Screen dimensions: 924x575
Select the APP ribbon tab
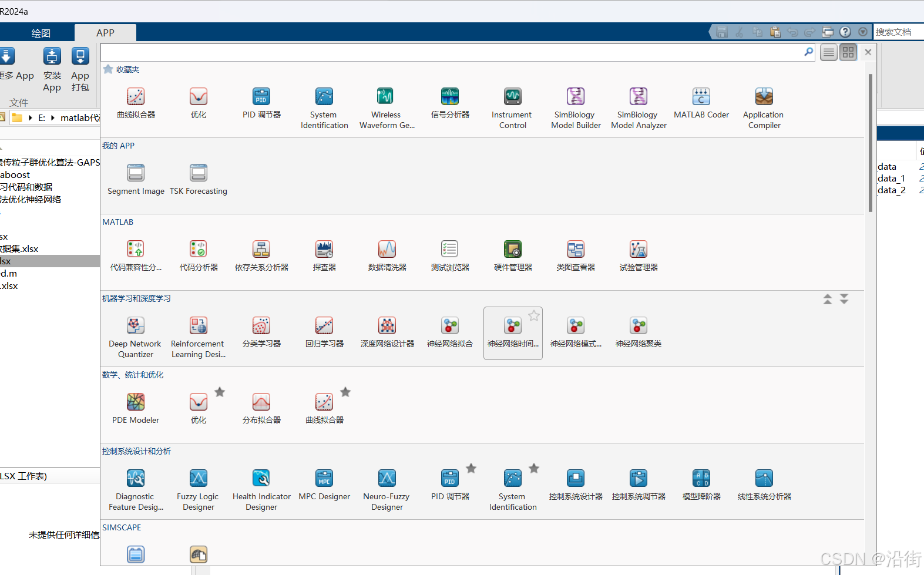106,33
